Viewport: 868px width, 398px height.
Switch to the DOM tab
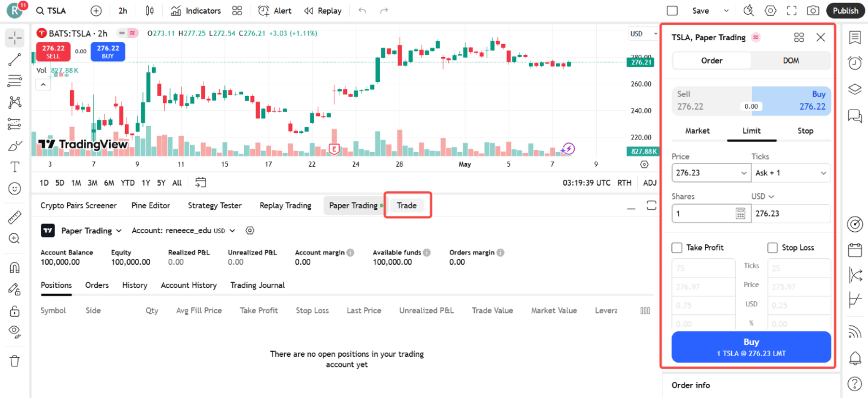pyautogui.click(x=791, y=60)
